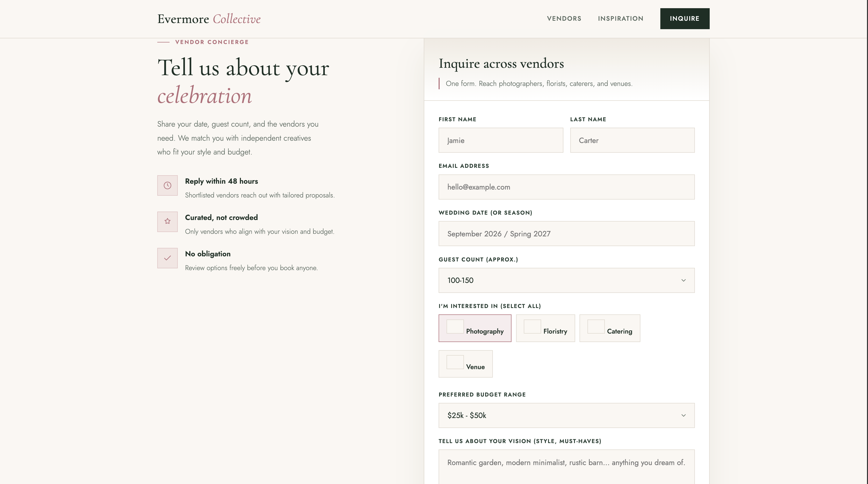Click the checkmark icon beside No obligation
The height and width of the screenshot is (484, 868).
click(x=168, y=258)
